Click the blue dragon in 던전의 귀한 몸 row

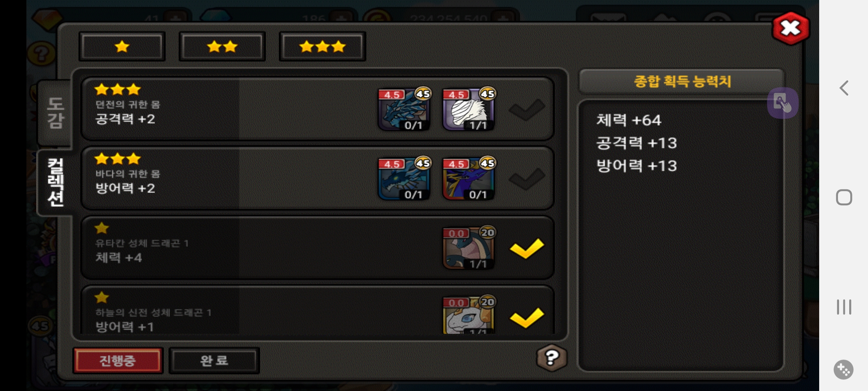coord(404,109)
